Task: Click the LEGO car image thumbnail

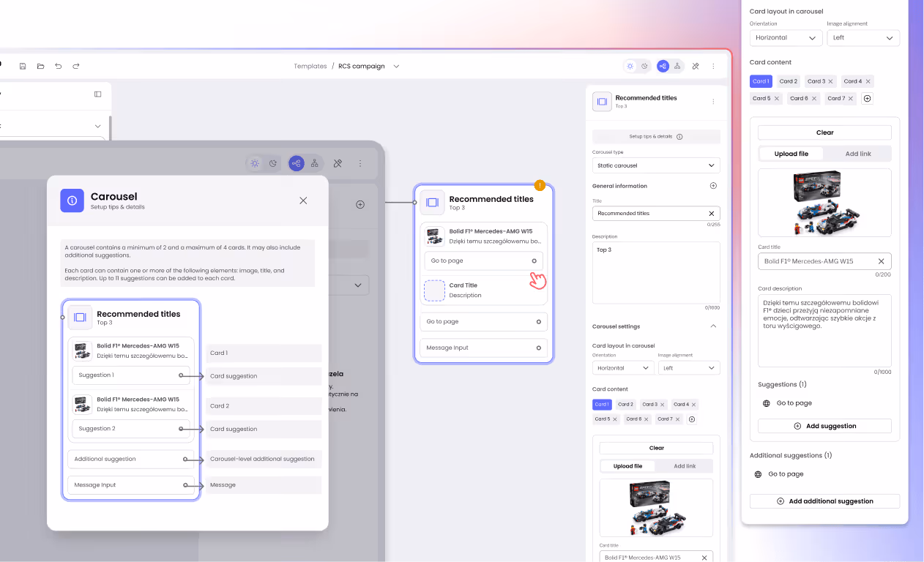Action: coord(824,202)
